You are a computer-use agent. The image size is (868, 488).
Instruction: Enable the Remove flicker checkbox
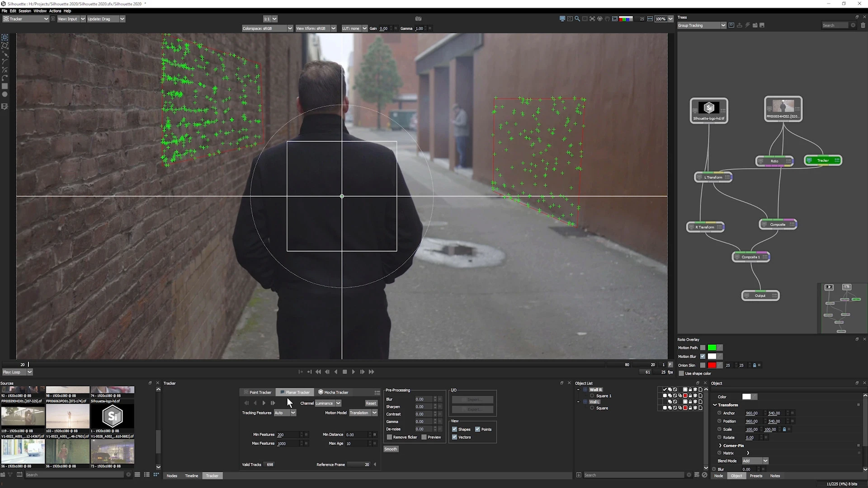pyautogui.click(x=389, y=437)
